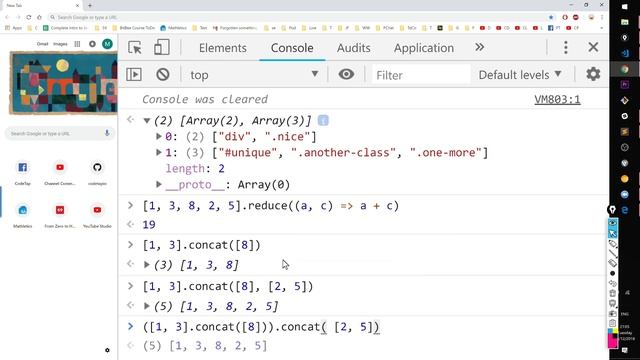Close the New Tab browser tab
Image resolution: width=640 pixels, height=360 pixels.
[78, 5]
